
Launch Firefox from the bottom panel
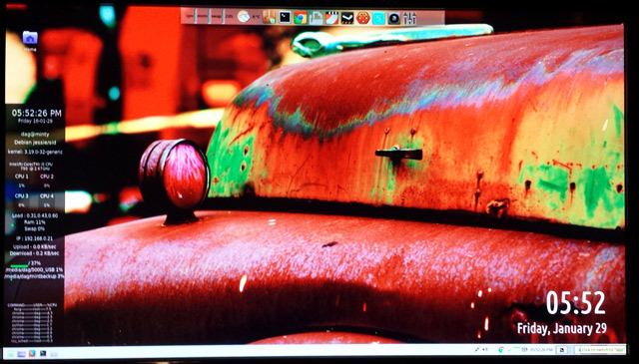pyautogui.click(x=32, y=353)
